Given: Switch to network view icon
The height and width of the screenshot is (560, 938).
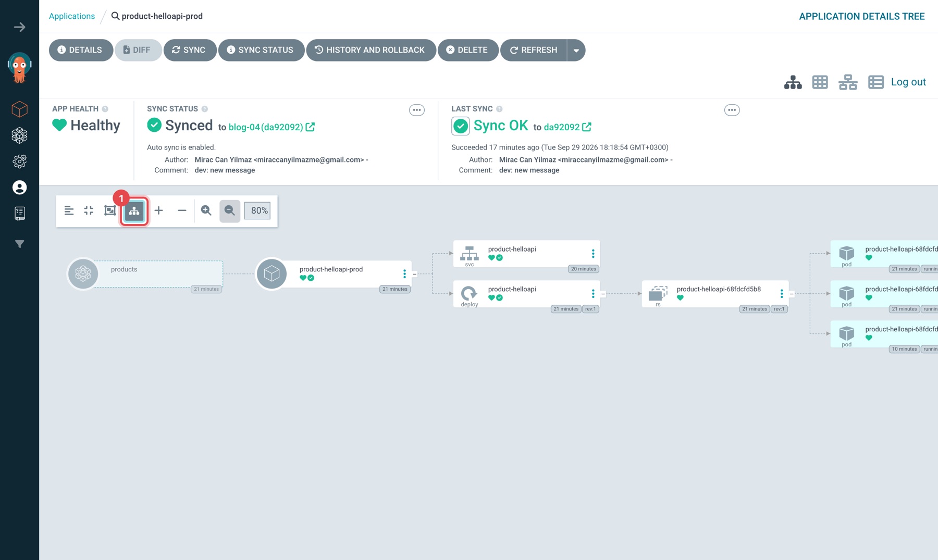Looking at the screenshot, I should 848,82.
